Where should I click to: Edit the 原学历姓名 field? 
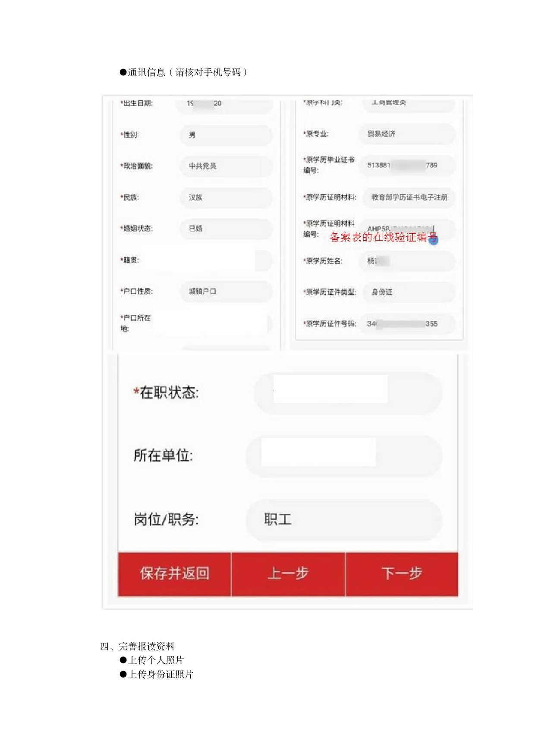pos(407,261)
